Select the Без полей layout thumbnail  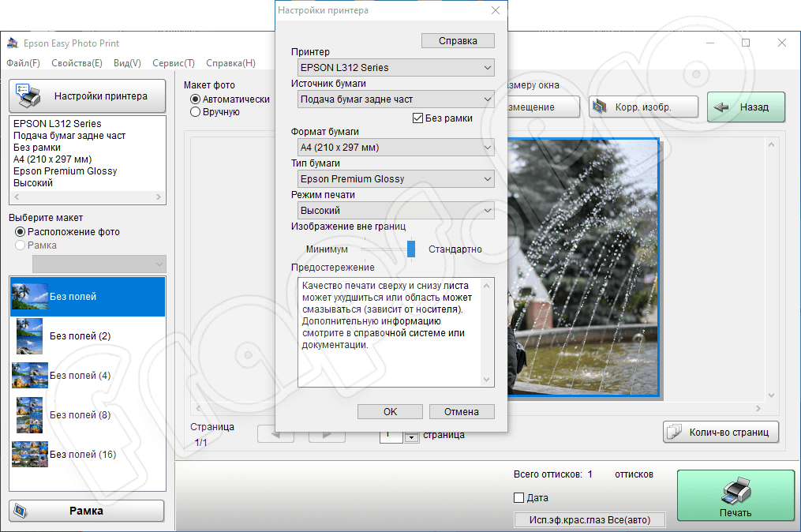coord(29,297)
